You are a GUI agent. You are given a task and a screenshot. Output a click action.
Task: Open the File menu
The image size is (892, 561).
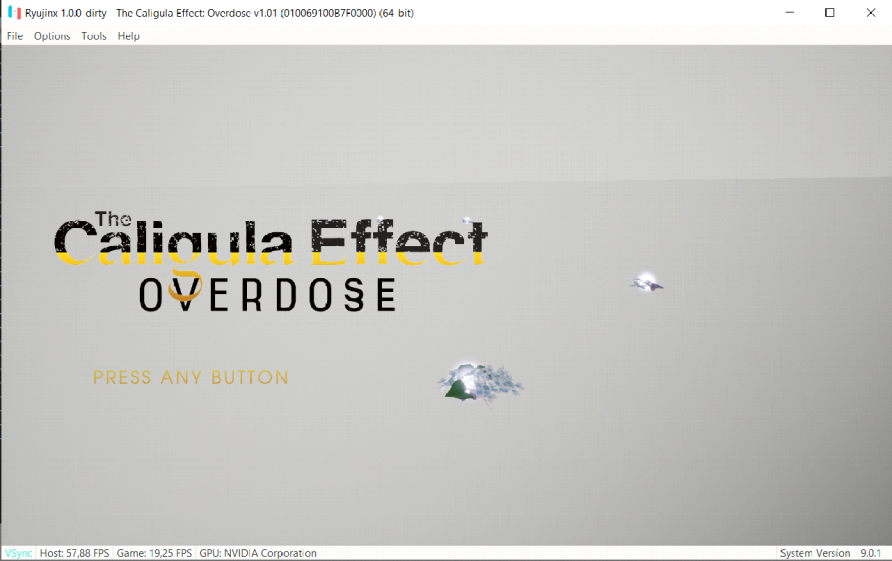(15, 36)
